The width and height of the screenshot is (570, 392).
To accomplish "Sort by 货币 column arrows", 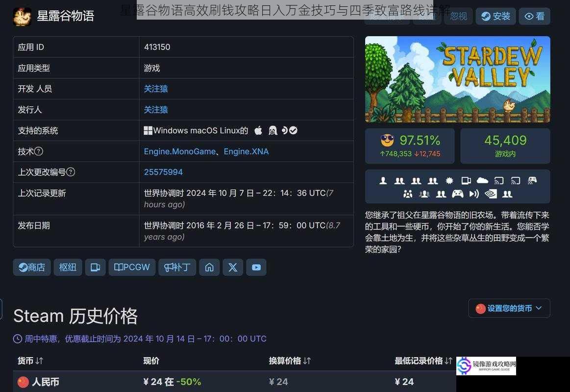I will click(x=40, y=361).
